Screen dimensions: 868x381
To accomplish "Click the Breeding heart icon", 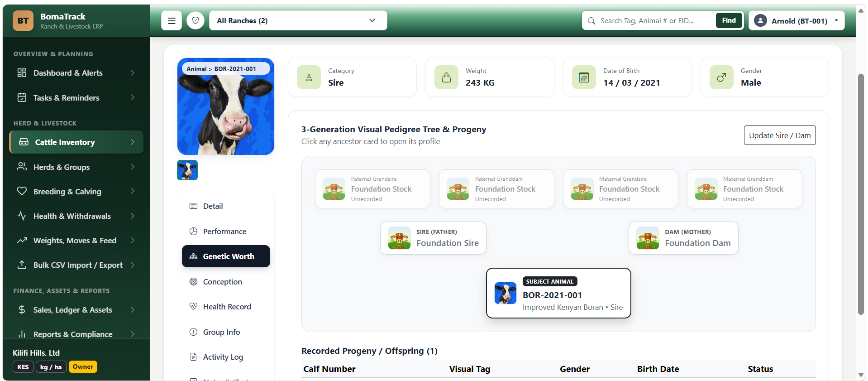I will pos(22,191).
